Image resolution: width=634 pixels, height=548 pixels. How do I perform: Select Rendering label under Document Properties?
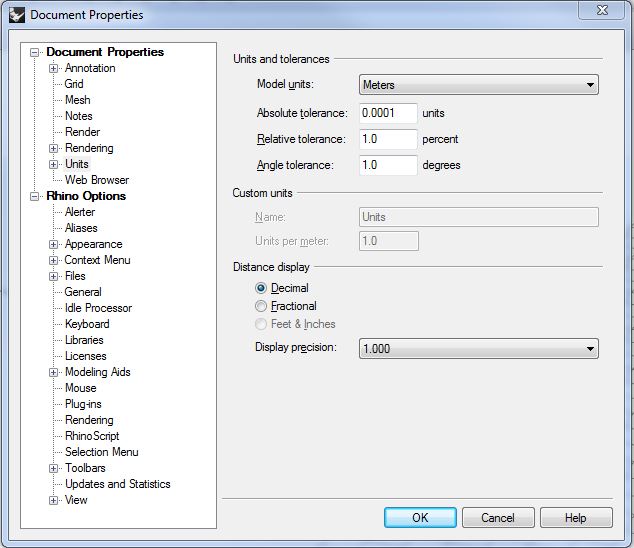tap(89, 148)
